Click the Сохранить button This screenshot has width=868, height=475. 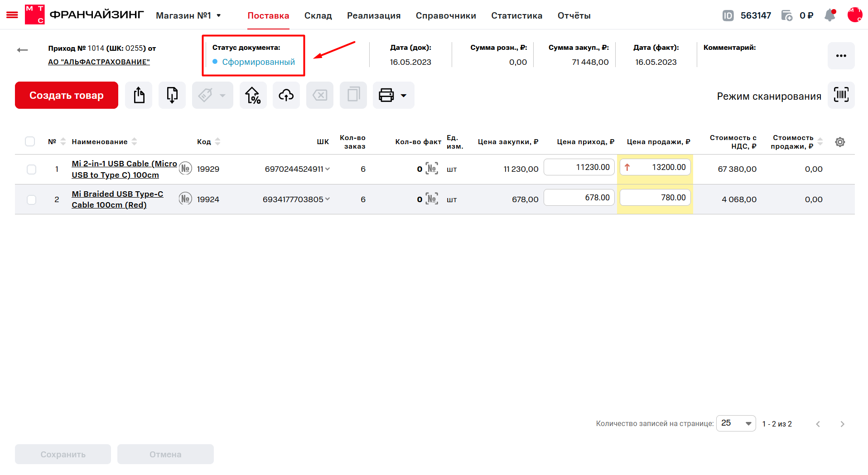(63, 454)
